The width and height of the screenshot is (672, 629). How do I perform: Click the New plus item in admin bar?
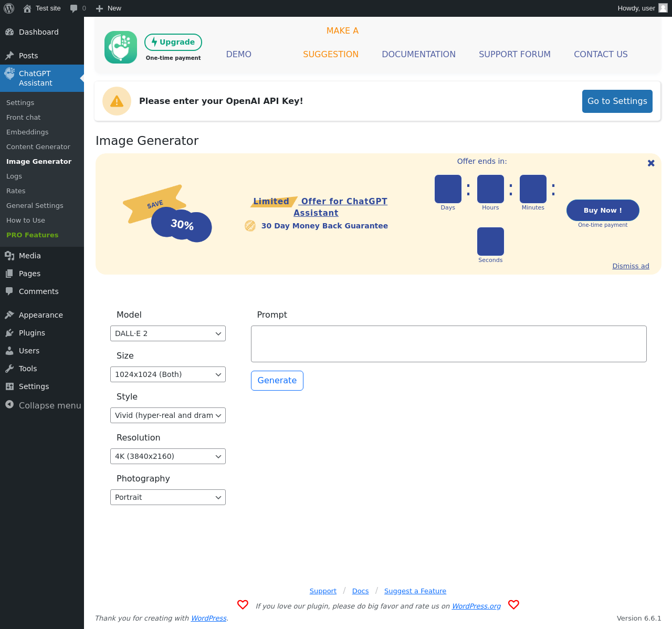pos(109,8)
